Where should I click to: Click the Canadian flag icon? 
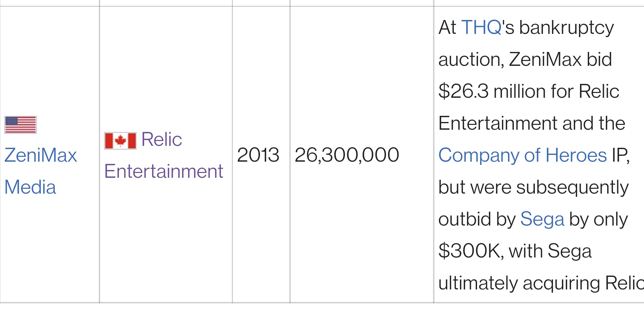tap(120, 141)
